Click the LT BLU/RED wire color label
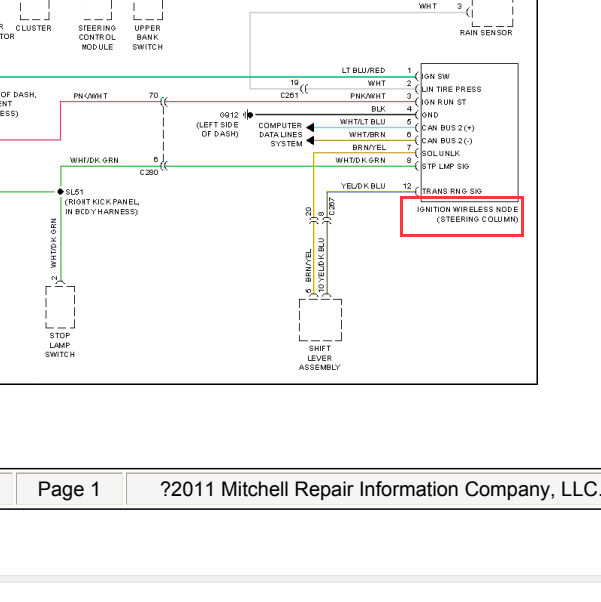 [x=363, y=70]
